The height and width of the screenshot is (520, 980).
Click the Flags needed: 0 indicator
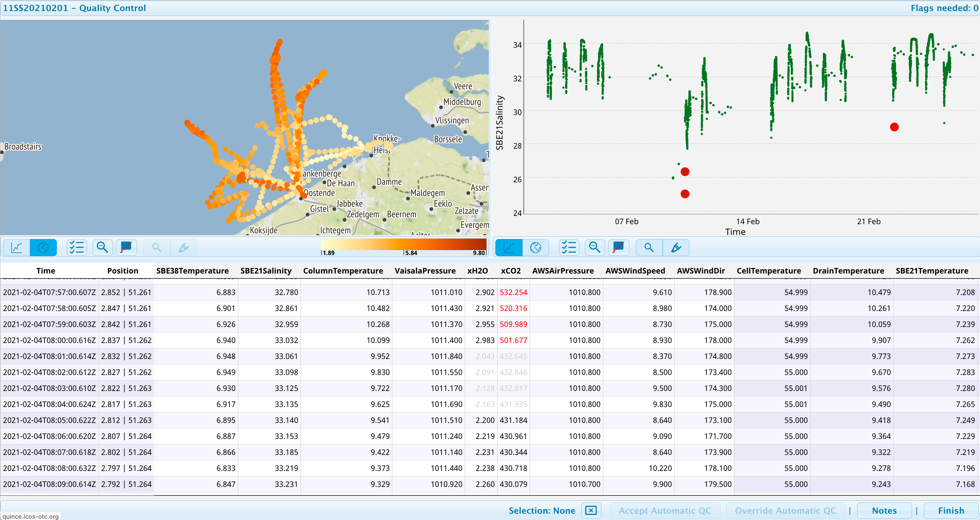(x=944, y=8)
